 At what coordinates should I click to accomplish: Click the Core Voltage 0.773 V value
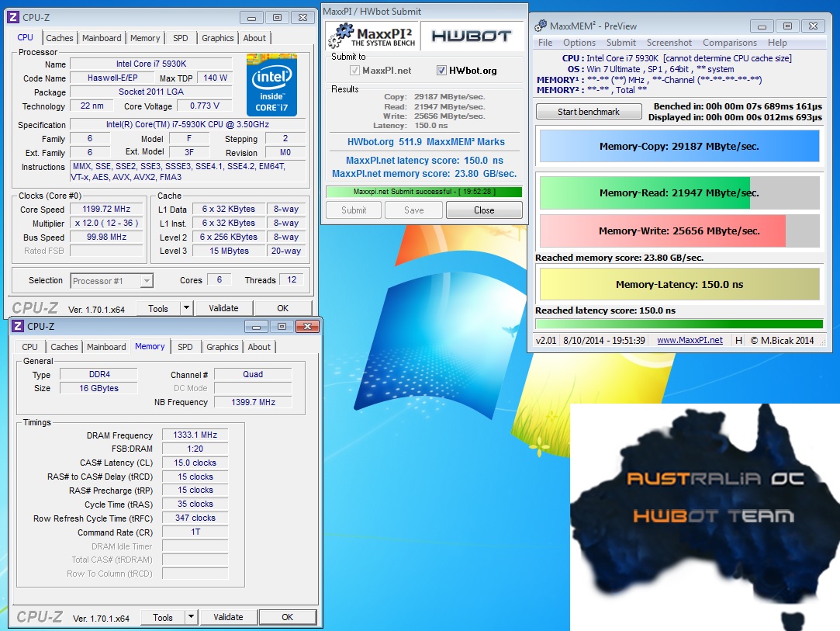(204, 106)
